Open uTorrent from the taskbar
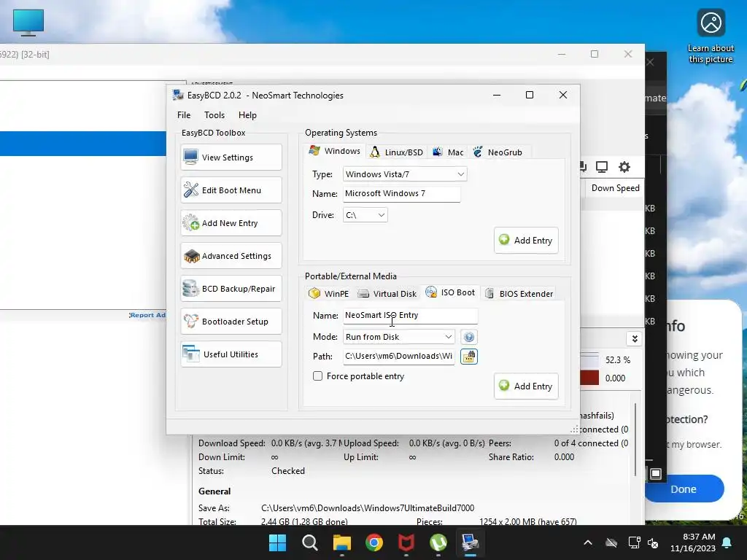Image resolution: width=747 pixels, height=560 pixels. (438, 542)
